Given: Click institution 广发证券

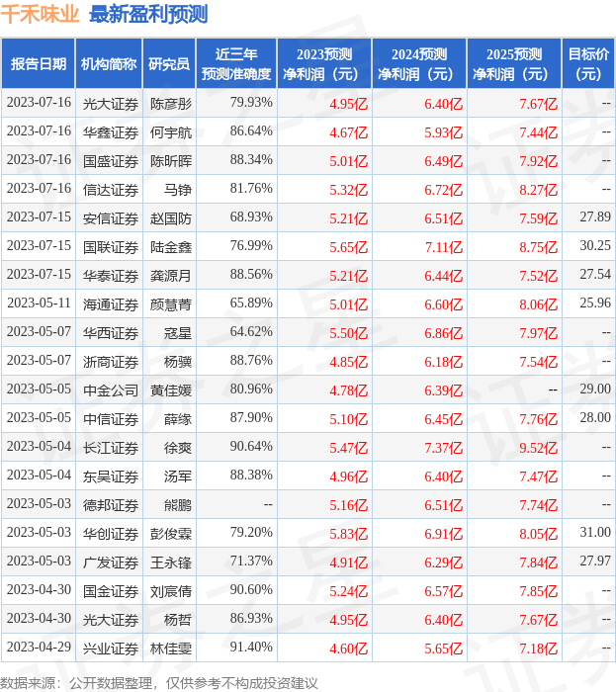Looking at the screenshot, I should click(x=111, y=562).
